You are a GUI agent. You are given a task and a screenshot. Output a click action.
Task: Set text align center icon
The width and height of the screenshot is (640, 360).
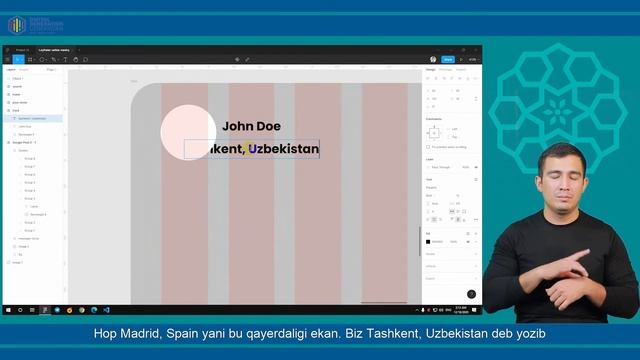pyautogui.click(x=434, y=220)
